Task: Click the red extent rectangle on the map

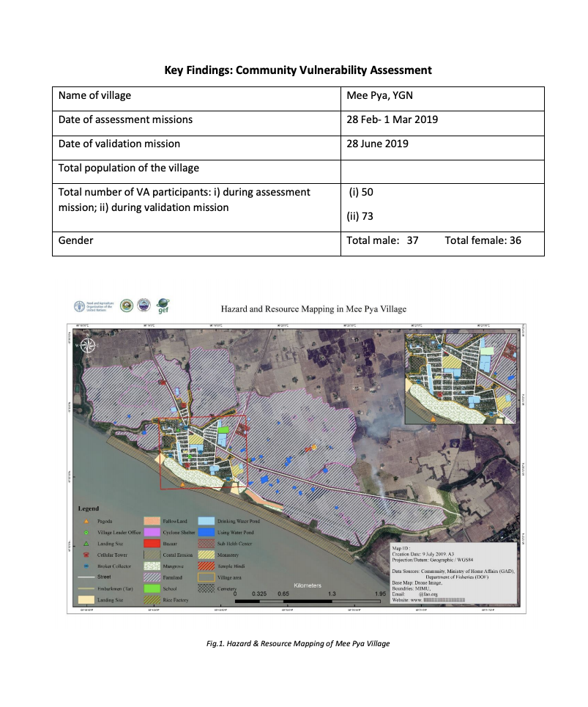Action: tap(204, 454)
